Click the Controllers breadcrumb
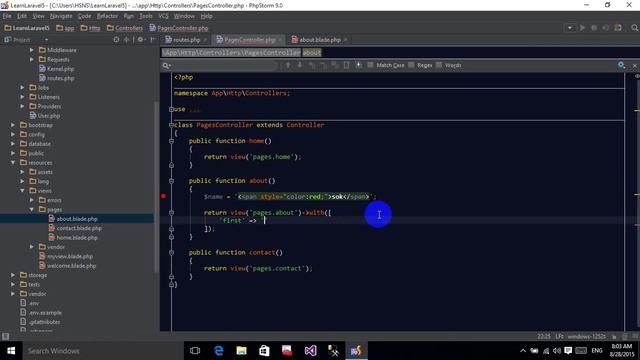Image resolution: width=640 pixels, height=360 pixels. pyautogui.click(x=124, y=28)
